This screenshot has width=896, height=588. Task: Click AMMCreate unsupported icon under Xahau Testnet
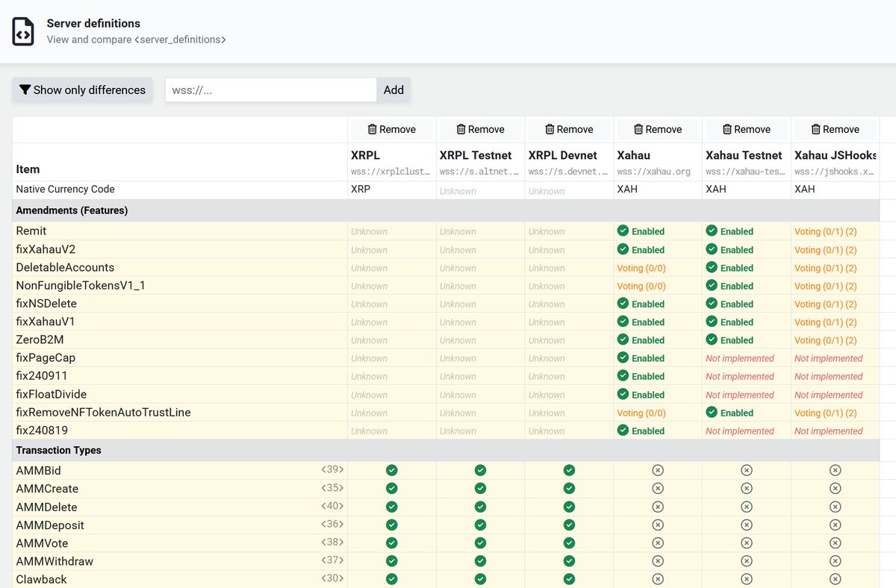(x=747, y=488)
